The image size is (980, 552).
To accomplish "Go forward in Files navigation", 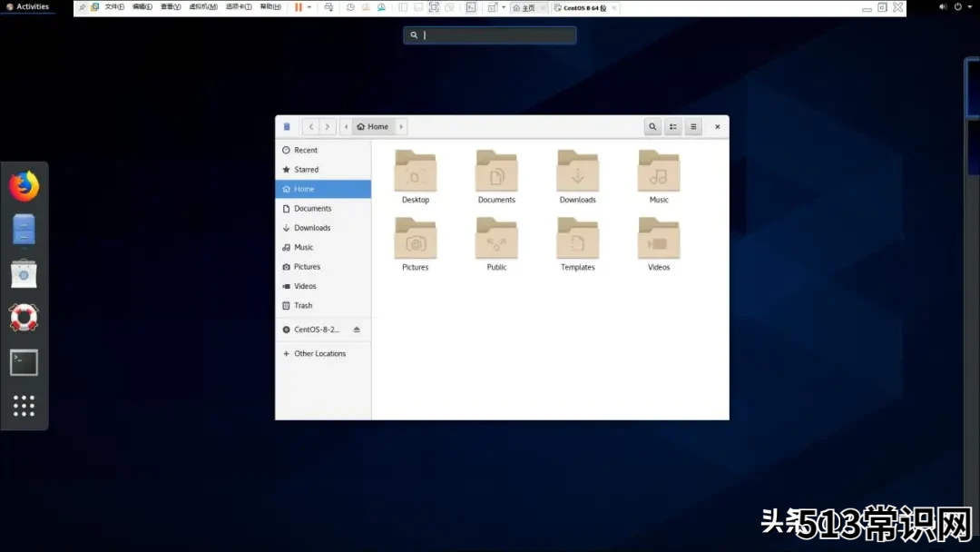I will [x=328, y=127].
